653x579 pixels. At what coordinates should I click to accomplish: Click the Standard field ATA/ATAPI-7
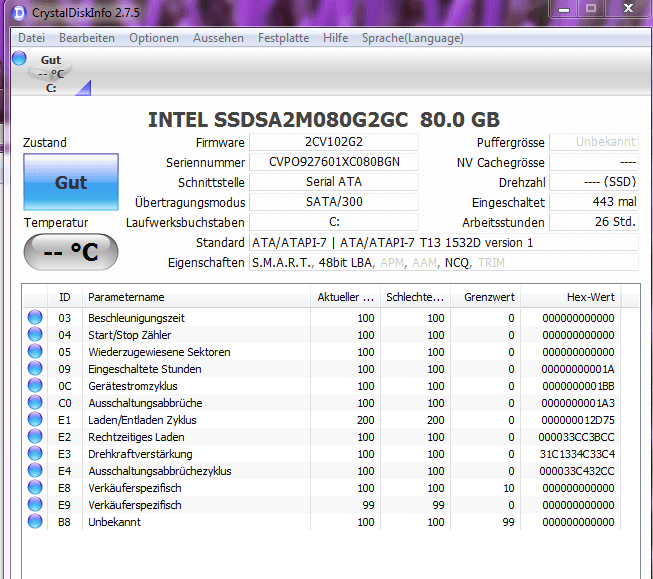tap(444, 242)
